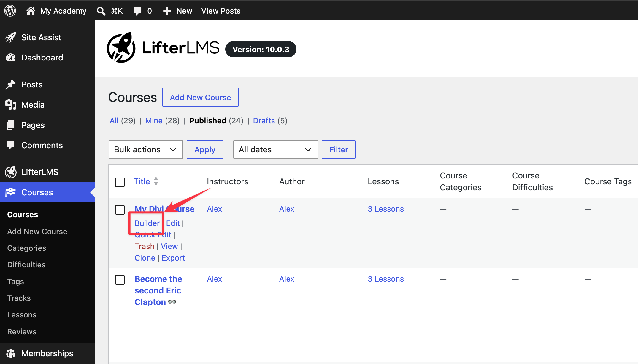Image resolution: width=638 pixels, height=364 pixels.
Task: Check the My Divi Course row checkbox
Action: click(120, 210)
